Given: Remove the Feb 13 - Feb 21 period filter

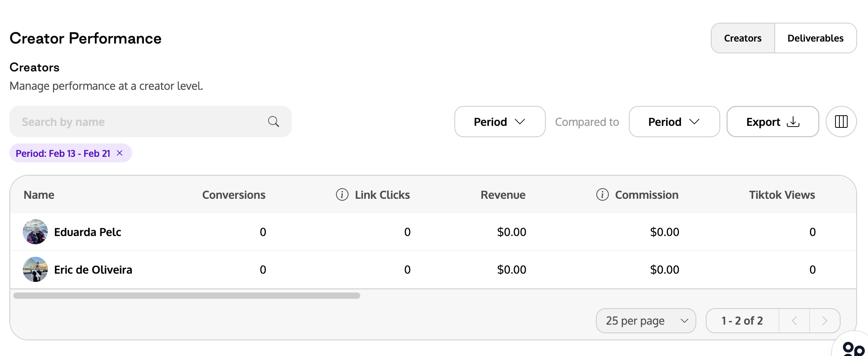Looking at the screenshot, I should [120, 153].
